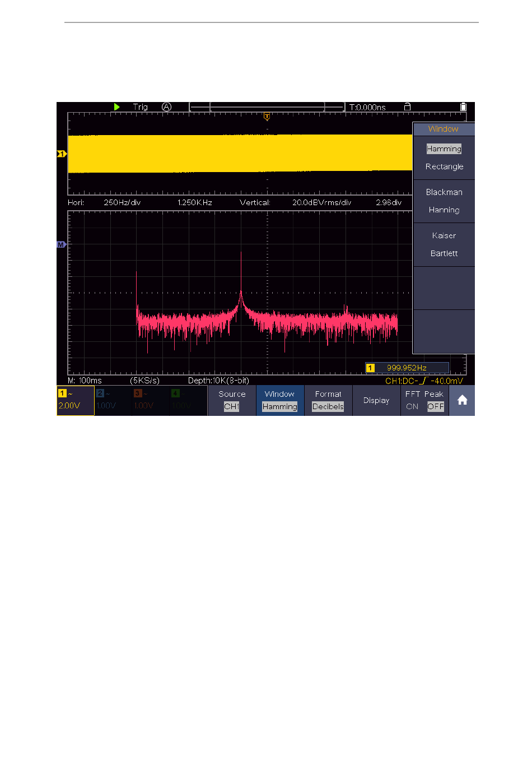Open the Format Decibels menu
The width and height of the screenshot is (532, 783).
[x=328, y=400]
